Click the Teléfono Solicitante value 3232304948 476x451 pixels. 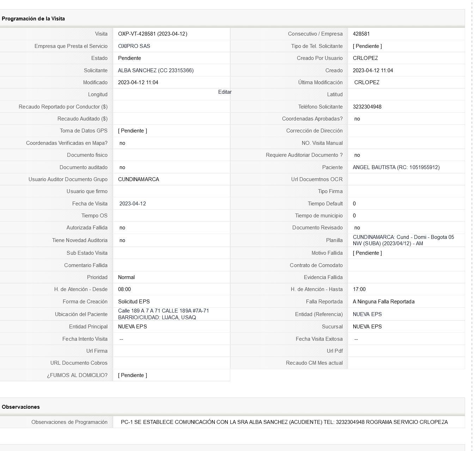367,107
